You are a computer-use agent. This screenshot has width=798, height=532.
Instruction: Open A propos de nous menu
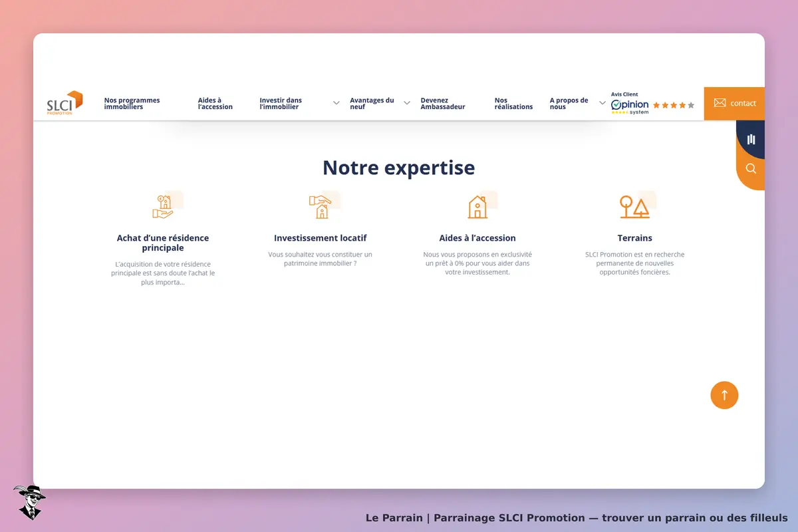(569, 103)
